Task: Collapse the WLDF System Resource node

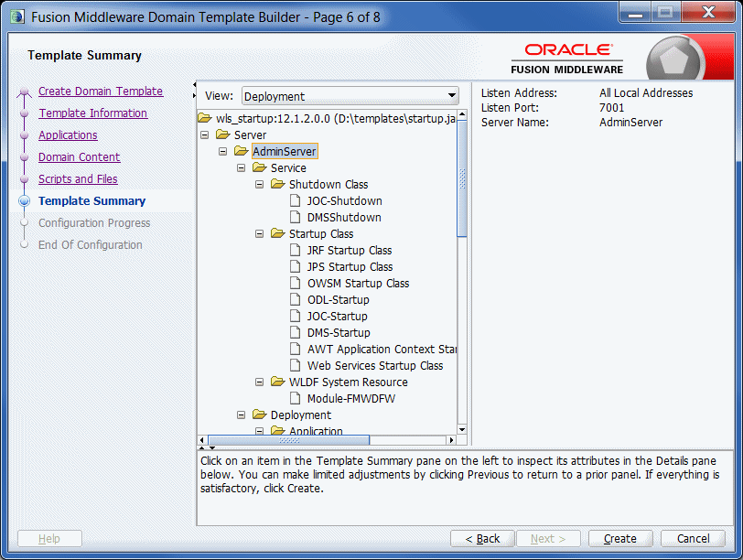Action: point(259,382)
